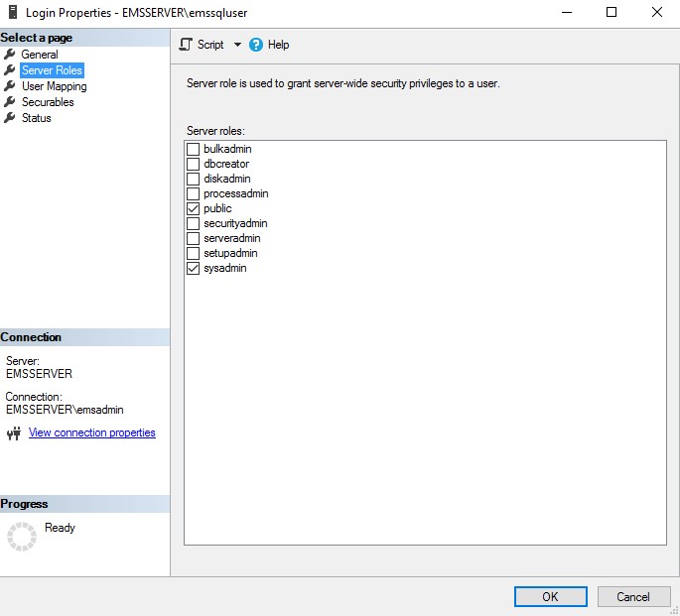Enable the serveradmin role checkbox
680x616 pixels.
click(193, 238)
